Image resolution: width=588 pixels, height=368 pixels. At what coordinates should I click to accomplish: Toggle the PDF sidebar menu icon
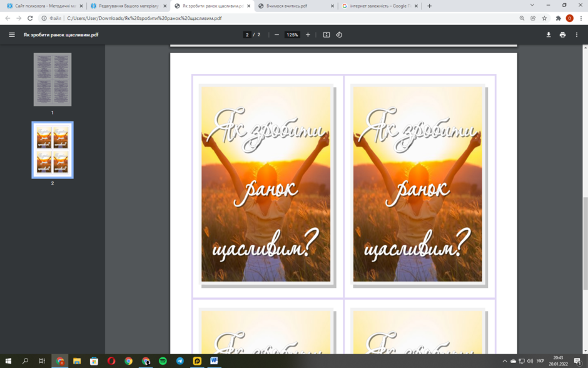(12, 35)
